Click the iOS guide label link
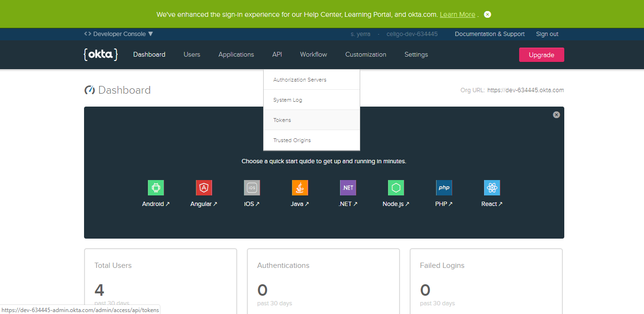 click(x=252, y=204)
